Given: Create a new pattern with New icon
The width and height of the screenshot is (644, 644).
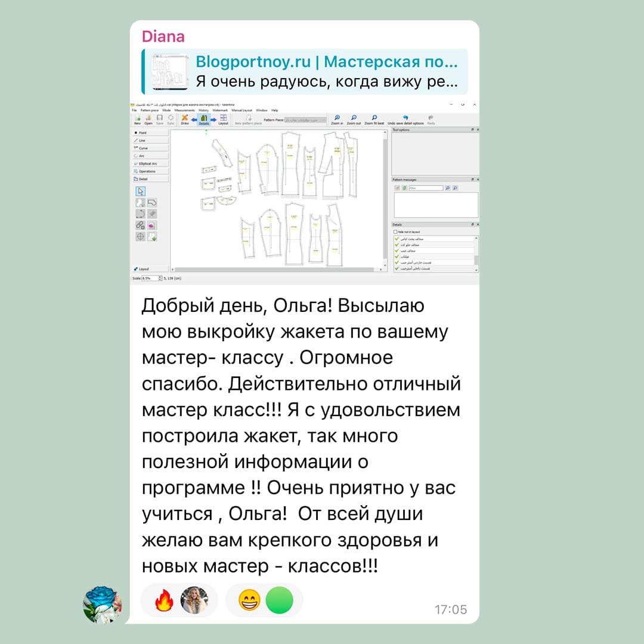Looking at the screenshot, I should (x=138, y=119).
